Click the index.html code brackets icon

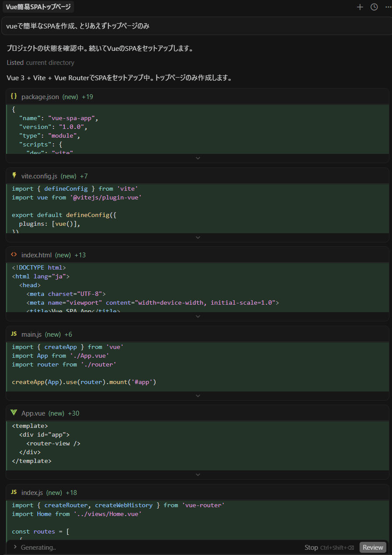coord(14,255)
